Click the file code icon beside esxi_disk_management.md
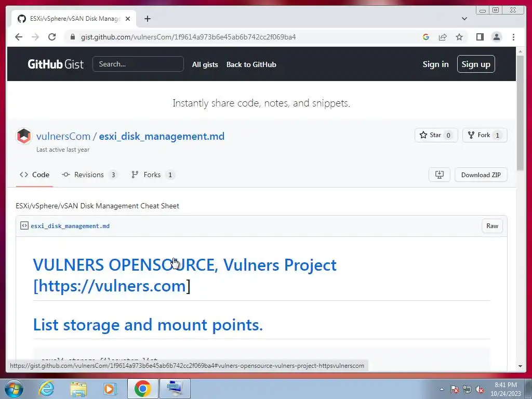532x399 pixels. tap(24, 225)
